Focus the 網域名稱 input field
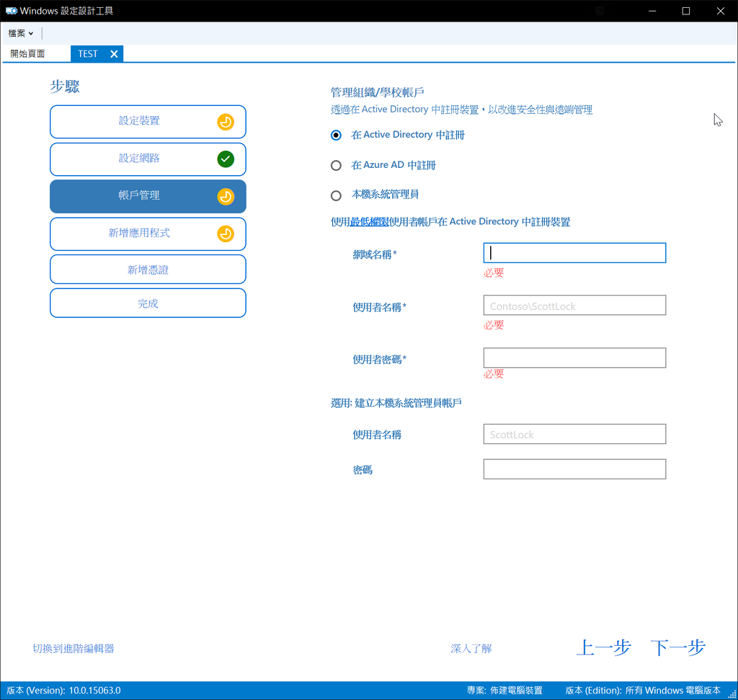 [574, 253]
